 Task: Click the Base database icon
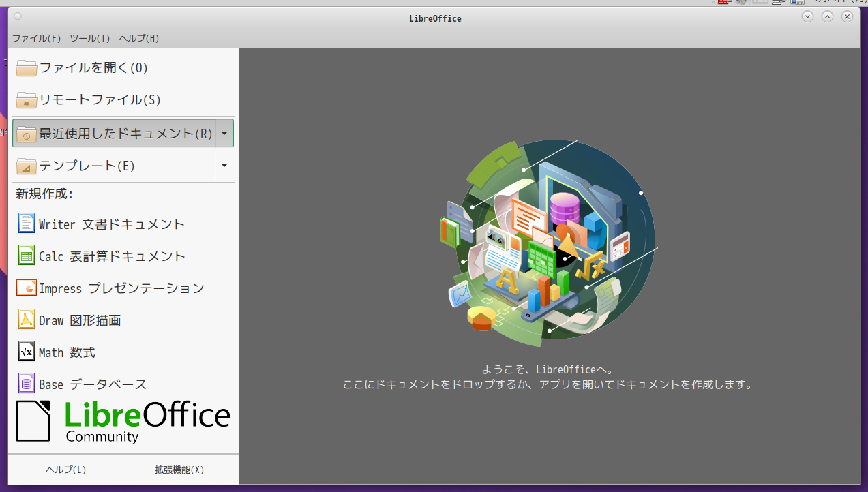pos(27,384)
